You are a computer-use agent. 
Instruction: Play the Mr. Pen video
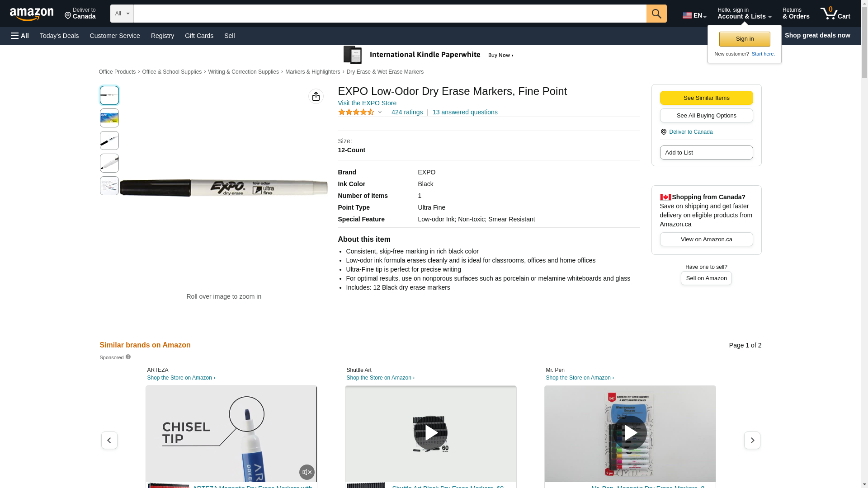[630, 433]
